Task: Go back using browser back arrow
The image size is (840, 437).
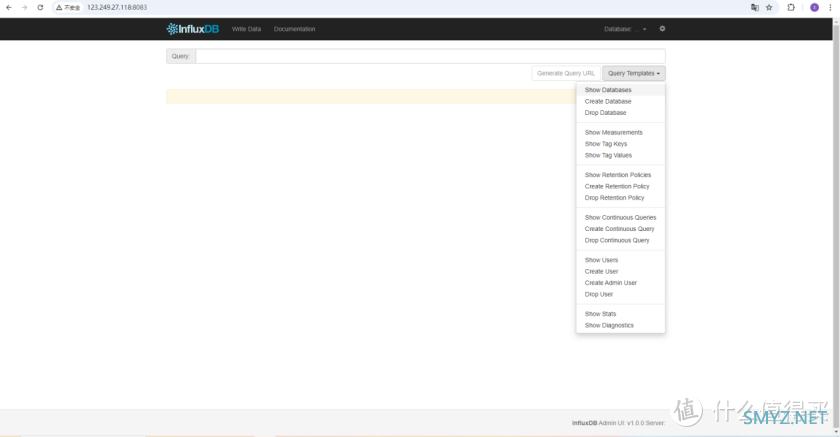Action: (9, 7)
